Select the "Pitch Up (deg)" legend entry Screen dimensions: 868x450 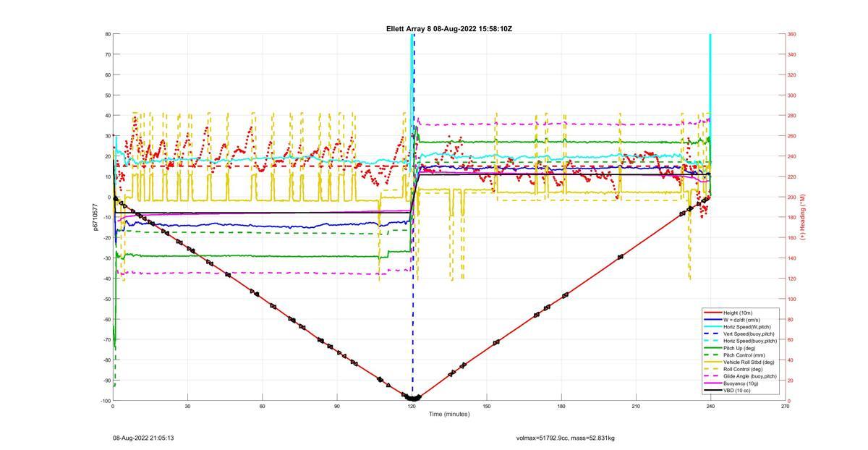(739, 348)
